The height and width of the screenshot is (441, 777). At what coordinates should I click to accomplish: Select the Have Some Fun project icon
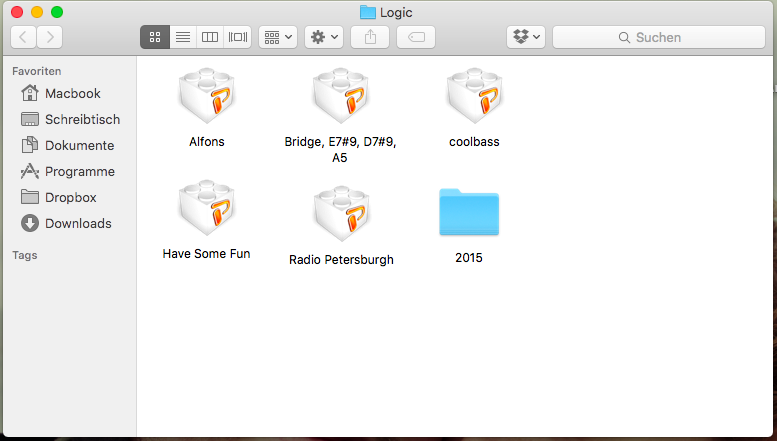(207, 208)
